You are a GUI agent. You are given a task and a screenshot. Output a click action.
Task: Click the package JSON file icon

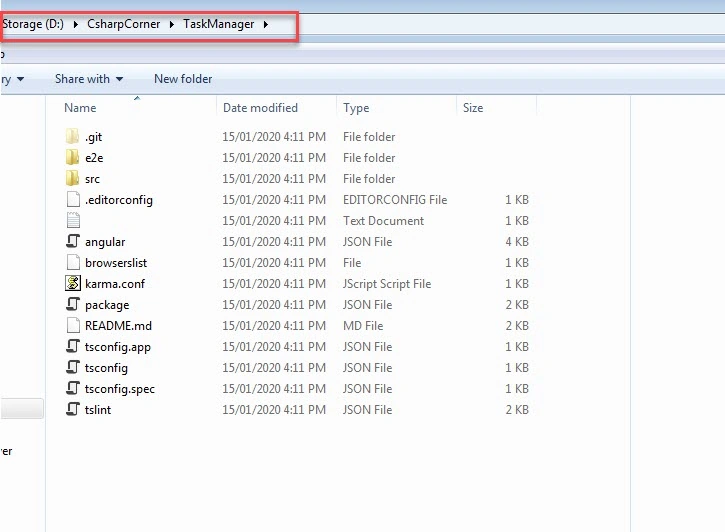click(73, 304)
